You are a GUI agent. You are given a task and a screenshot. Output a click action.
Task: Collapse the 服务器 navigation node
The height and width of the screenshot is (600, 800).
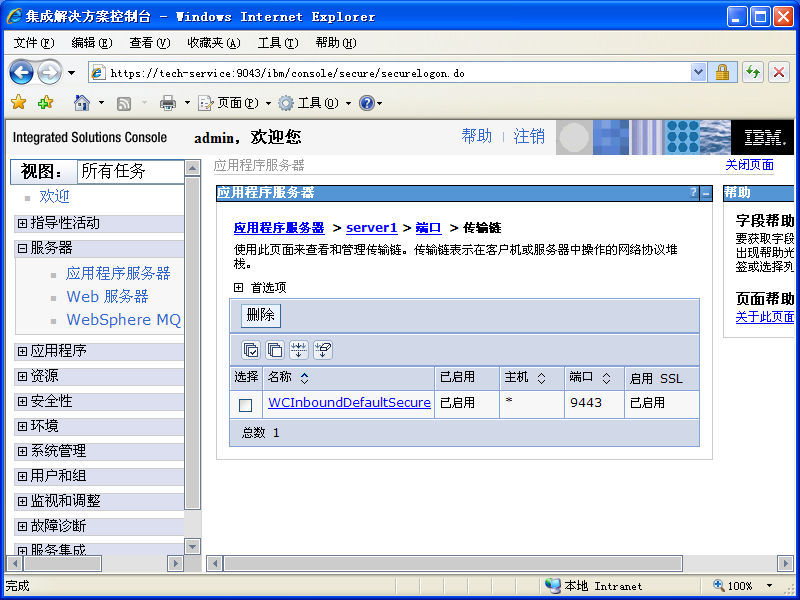(x=22, y=248)
